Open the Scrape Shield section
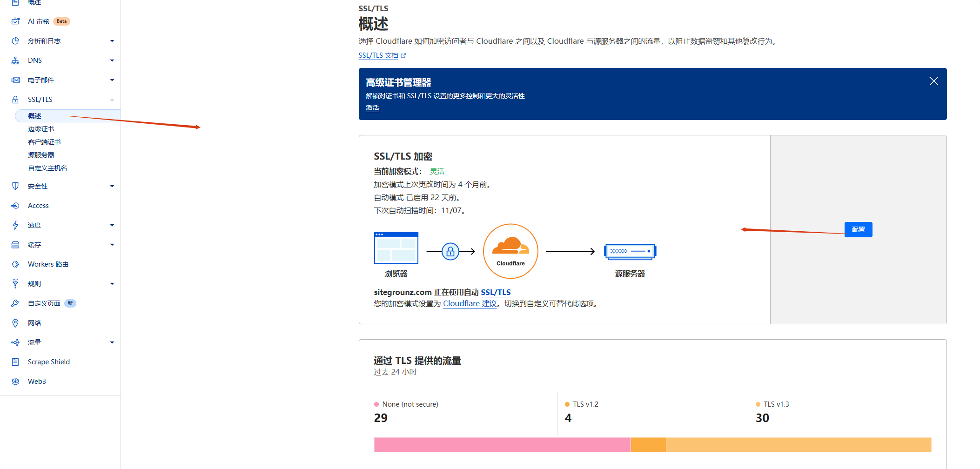 [15, 362]
